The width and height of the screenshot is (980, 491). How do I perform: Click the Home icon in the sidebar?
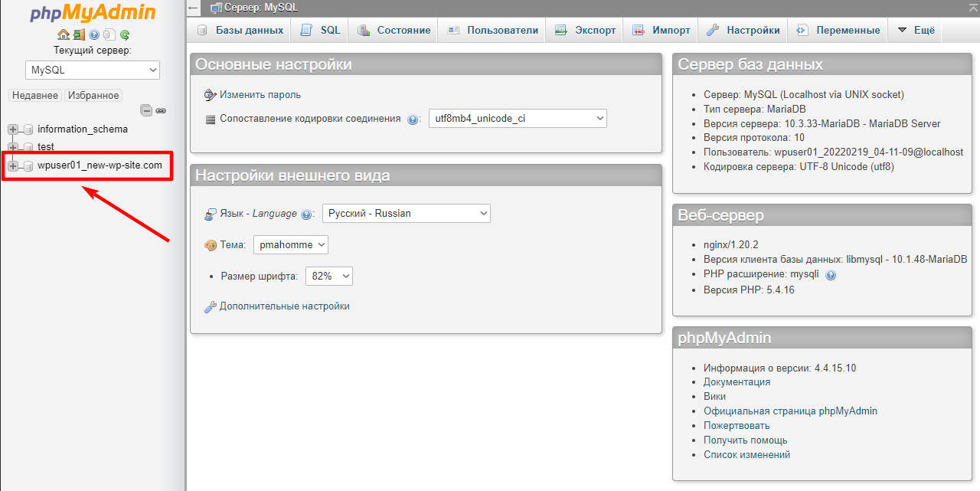click(64, 34)
